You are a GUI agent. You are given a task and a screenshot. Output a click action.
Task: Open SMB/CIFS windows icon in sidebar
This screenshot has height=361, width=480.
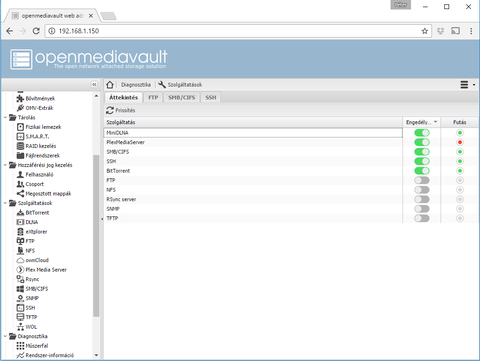(20, 289)
